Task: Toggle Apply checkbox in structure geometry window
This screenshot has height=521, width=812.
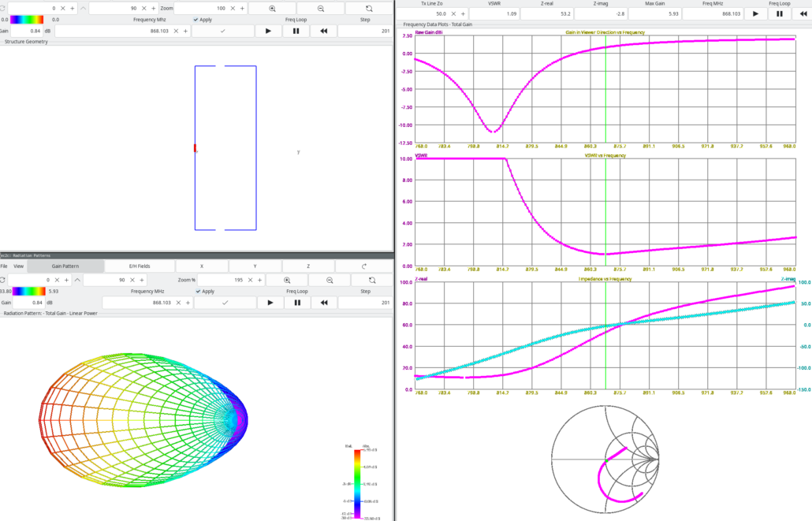Action: pyautogui.click(x=203, y=20)
